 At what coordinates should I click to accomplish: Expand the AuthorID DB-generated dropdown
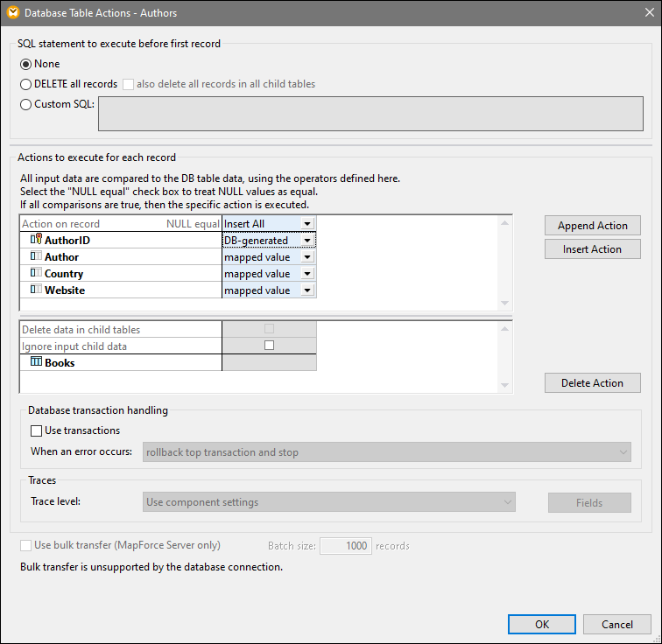coord(306,241)
